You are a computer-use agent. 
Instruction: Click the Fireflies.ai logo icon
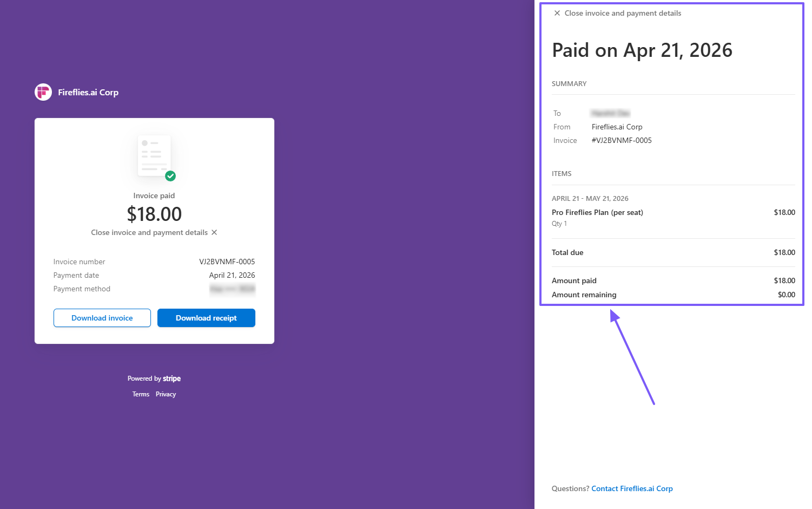tap(43, 92)
